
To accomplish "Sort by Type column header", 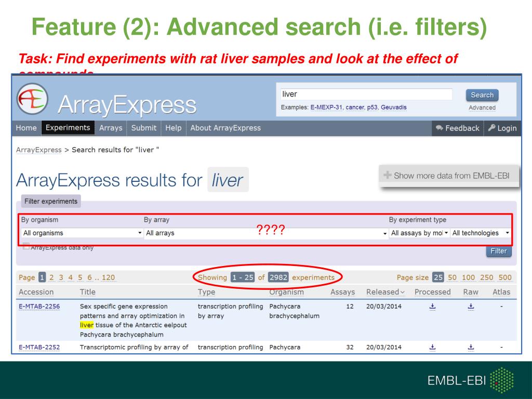I will pyautogui.click(x=206, y=292).
